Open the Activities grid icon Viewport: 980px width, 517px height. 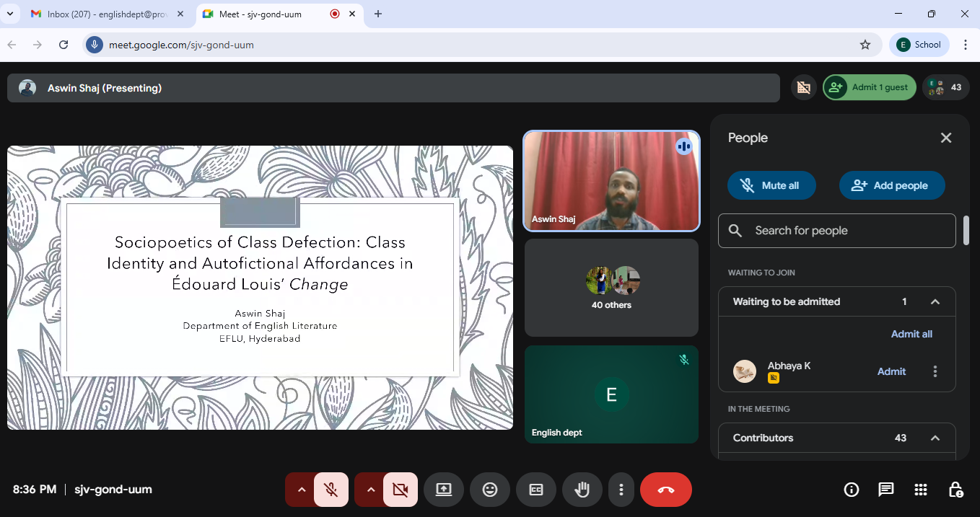click(921, 490)
